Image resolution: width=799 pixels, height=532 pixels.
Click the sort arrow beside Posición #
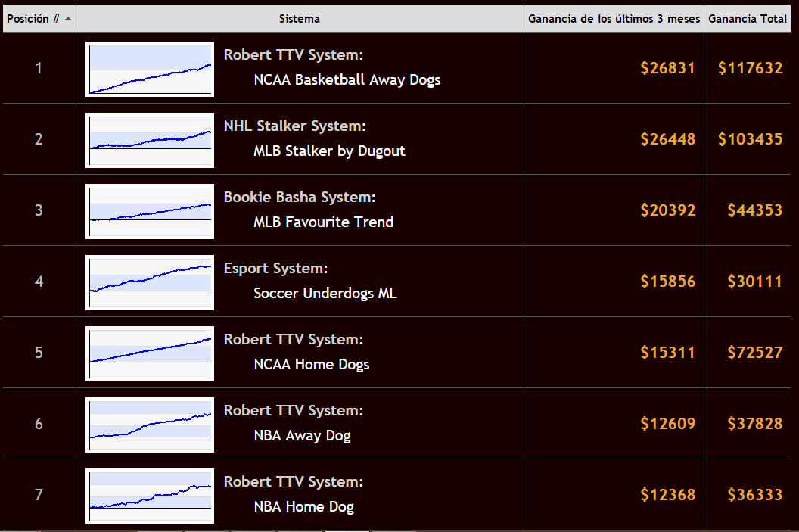tap(68, 19)
